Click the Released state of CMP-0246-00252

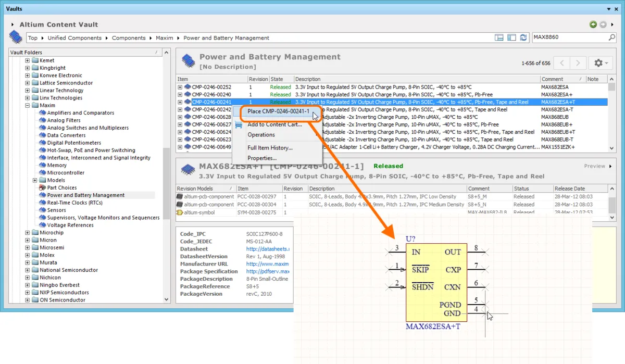click(280, 87)
